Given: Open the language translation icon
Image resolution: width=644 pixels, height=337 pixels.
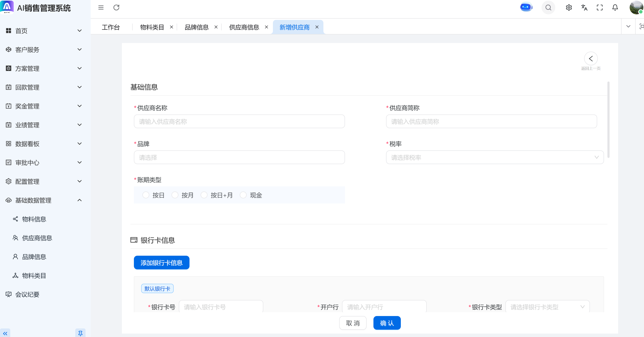Looking at the screenshot, I should pyautogui.click(x=584, y=7).
